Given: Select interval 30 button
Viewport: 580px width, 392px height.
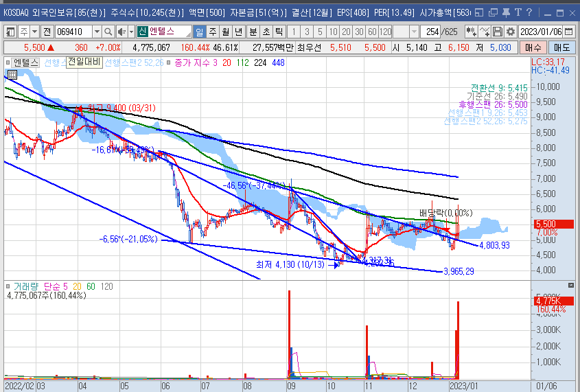Looking at the screenshot, I should 359,32.
